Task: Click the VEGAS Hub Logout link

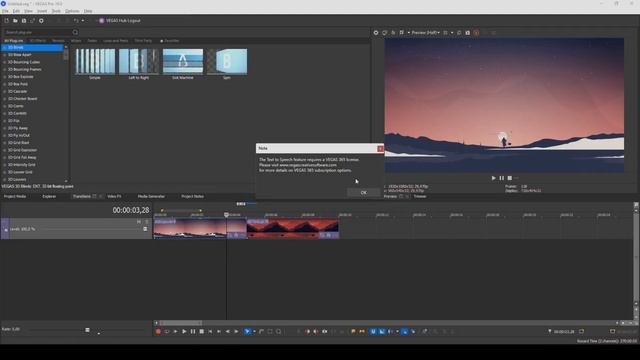Action: coord(123,20)
